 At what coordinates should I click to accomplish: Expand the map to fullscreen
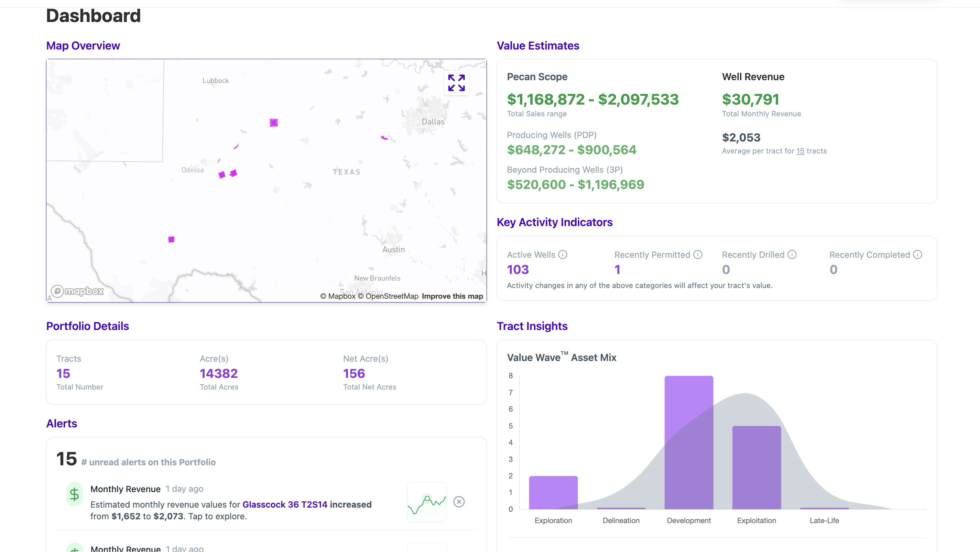pos(456,83)
